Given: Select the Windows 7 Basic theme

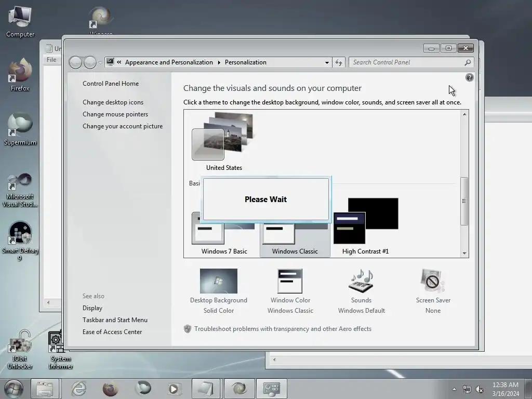Looking at the screenshot, I should (x=224, y=237).
